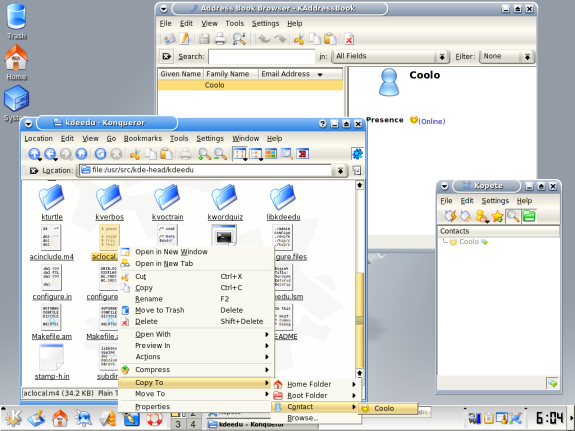Image resolution: width=575 pixels, height=431 pixels.
Task: Select Coolo in the Kopete Contacts tree
Action: pos(469,242)
